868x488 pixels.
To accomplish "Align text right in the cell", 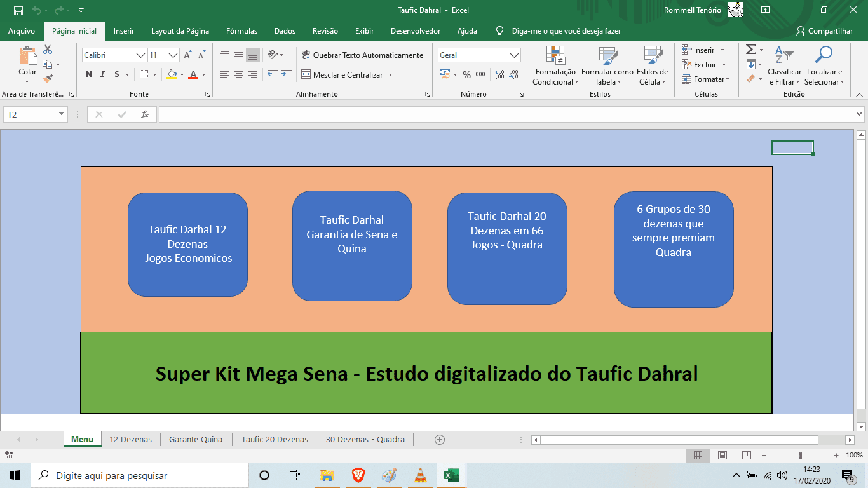I will (x=253, y=74).
